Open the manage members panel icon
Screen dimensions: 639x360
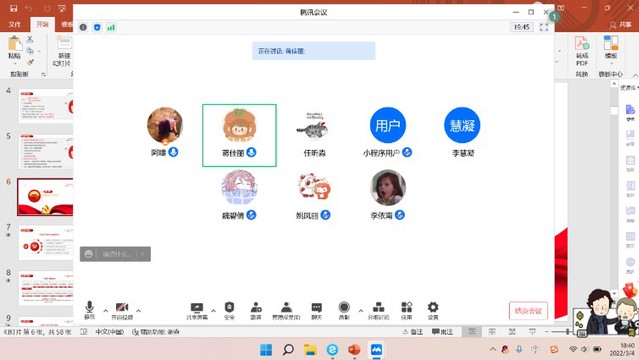[286, 307]
